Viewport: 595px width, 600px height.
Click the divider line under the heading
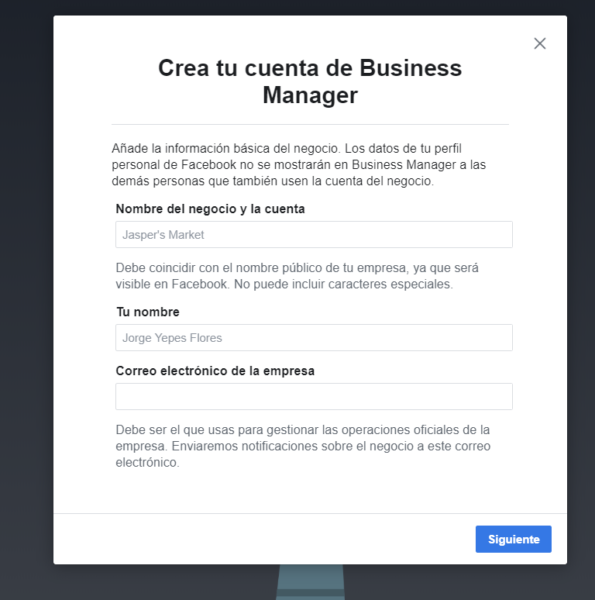[310, 124]
